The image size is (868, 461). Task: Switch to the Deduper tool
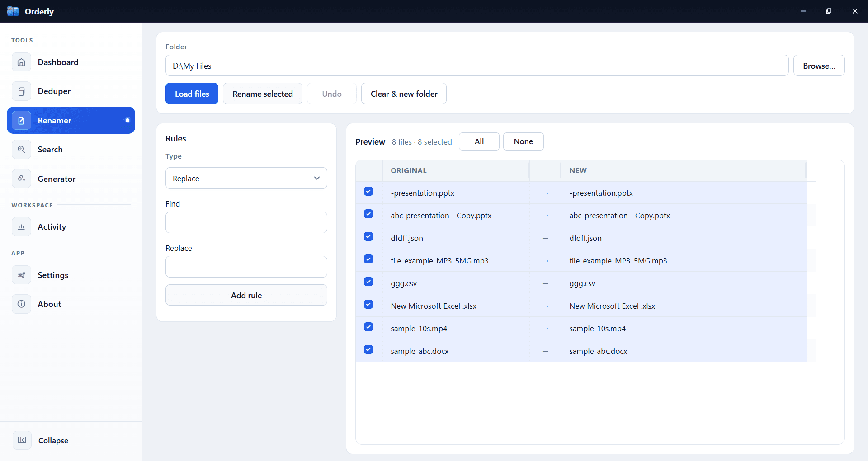(x=71, y=91)
